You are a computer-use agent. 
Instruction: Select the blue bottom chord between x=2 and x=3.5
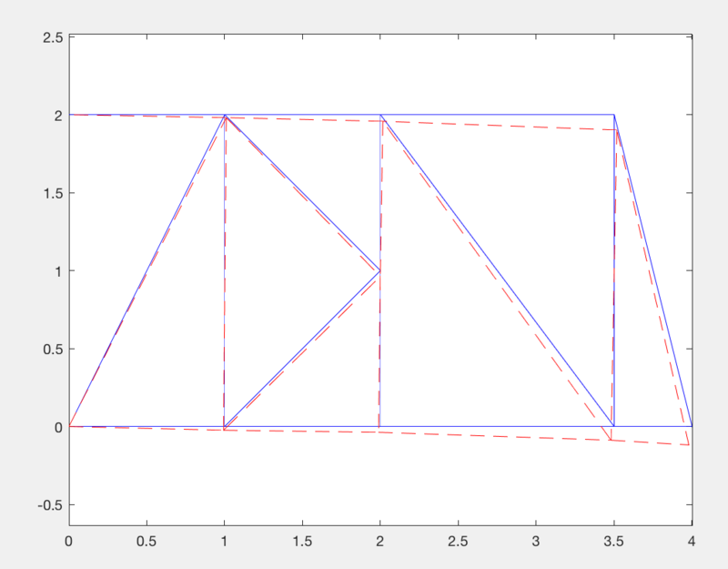[x=497, y=426]
